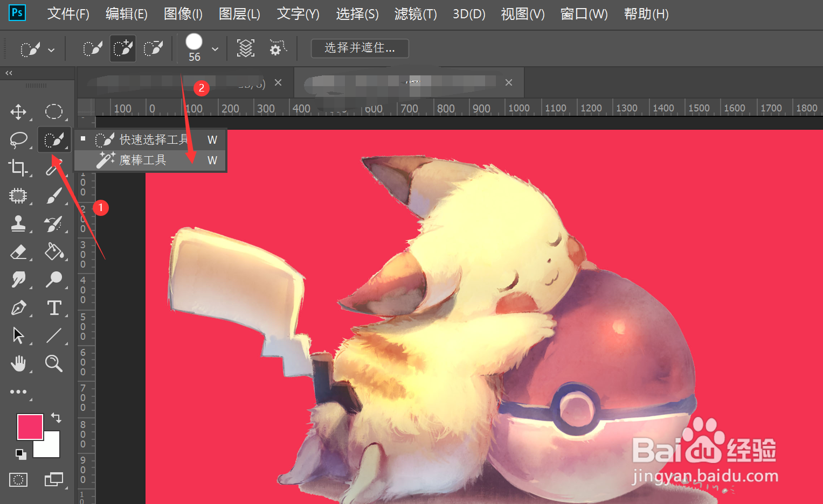The height and width of the screenshot is (504, 823).
Task: Select the History Brush tool
Action: [x=53, y=223]
